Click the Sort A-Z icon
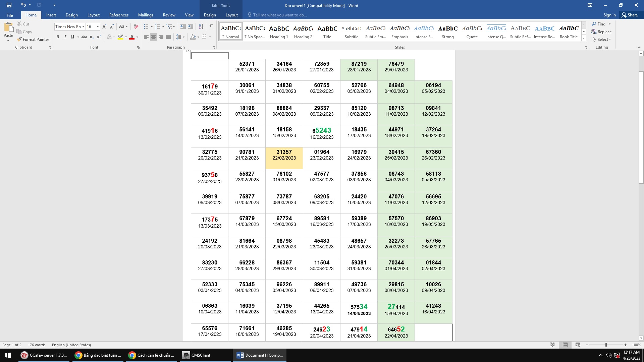 [201, 26]
